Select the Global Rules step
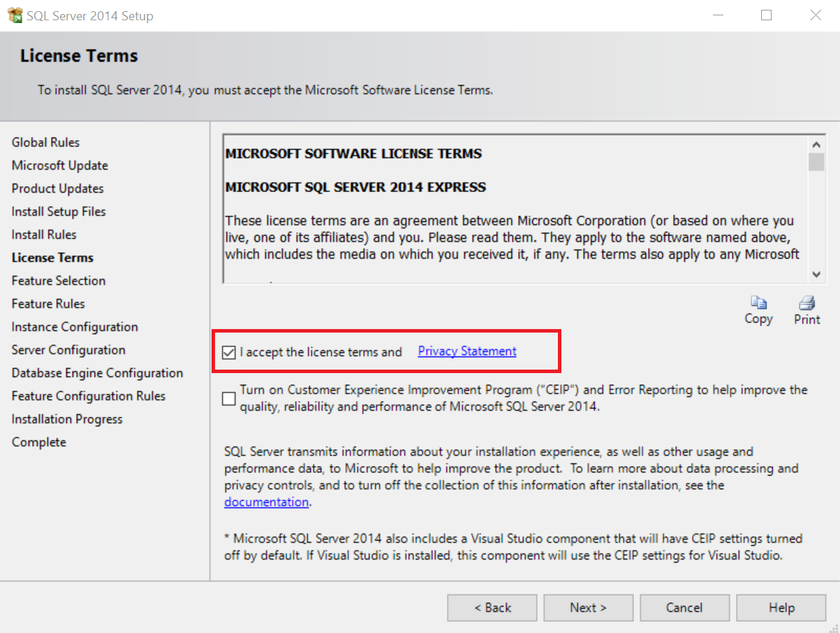Image resolution: width=840 pixels, height=633 pixels. 46,143
